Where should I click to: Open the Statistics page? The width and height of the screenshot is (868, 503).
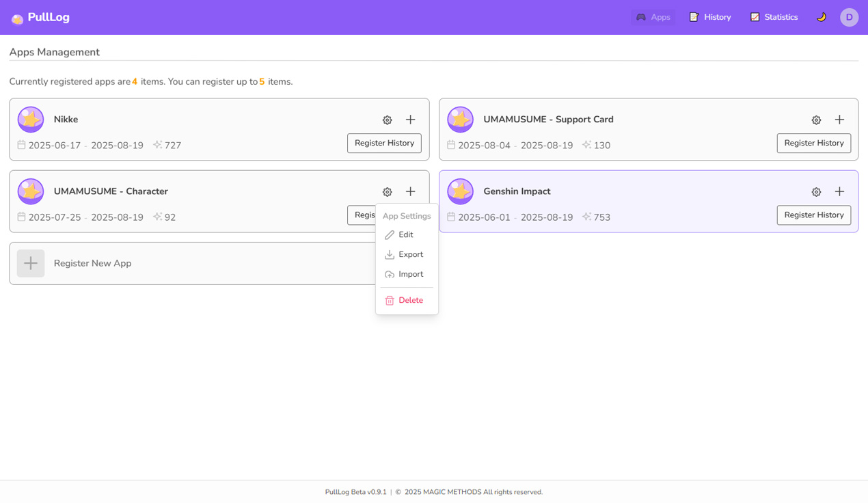(x=774, y=17)
